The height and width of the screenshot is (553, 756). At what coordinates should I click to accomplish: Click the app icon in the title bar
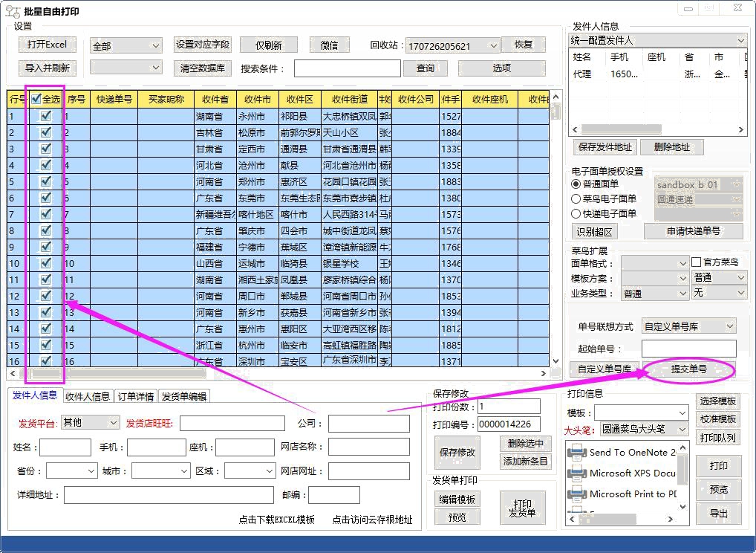[x=13, y=11]
